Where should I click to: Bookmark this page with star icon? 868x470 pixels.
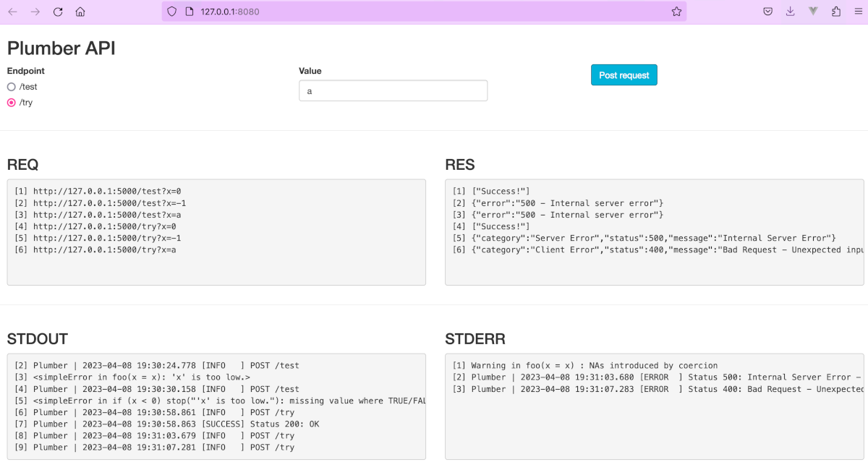tap(676, 12)
